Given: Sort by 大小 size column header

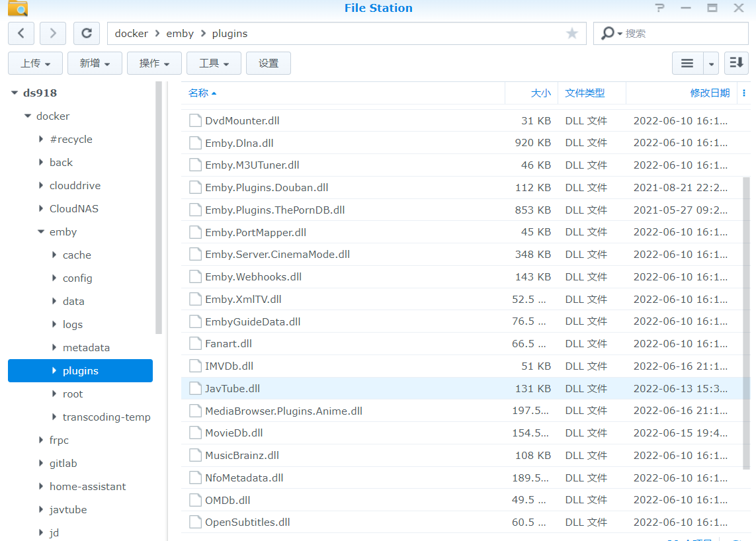Looking at the screenshot, I should 540,93.
